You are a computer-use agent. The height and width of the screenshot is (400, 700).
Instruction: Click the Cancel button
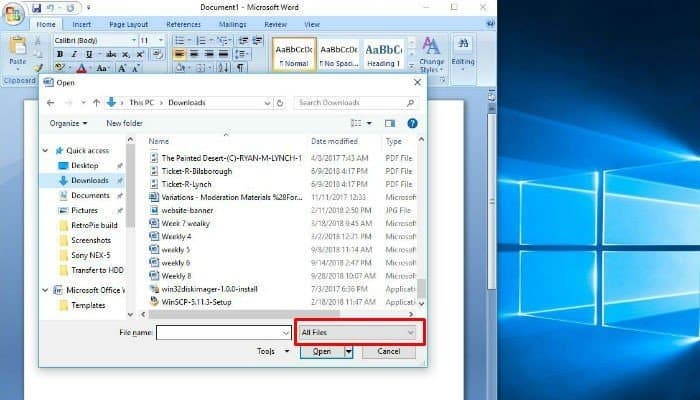[x=388, y=351]
